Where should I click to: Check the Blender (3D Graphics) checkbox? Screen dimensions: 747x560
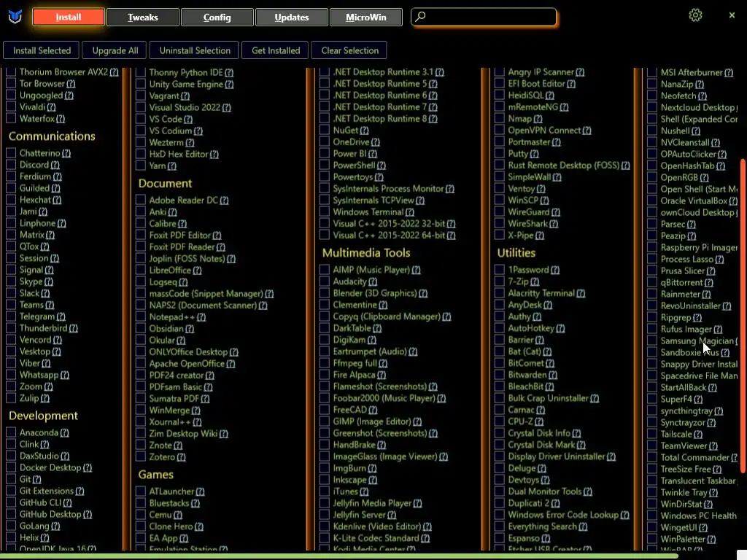click(325, 293)
